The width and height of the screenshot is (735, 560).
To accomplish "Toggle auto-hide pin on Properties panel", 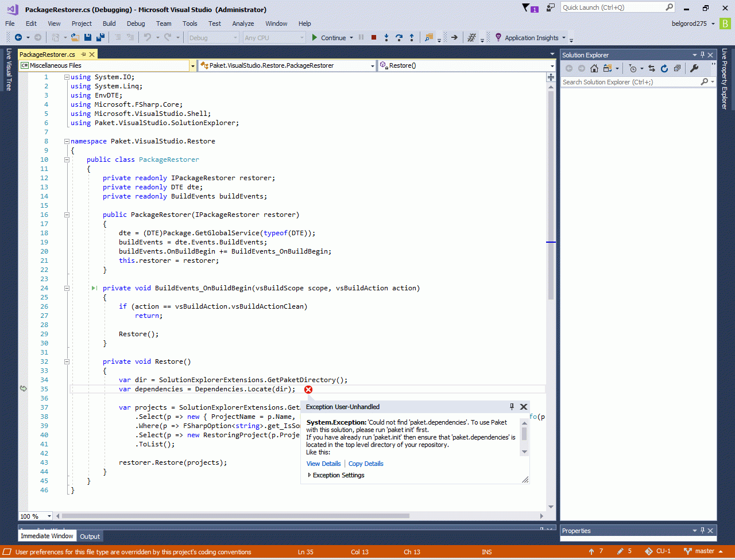I will pyautogui.click(x=702, y=531).
